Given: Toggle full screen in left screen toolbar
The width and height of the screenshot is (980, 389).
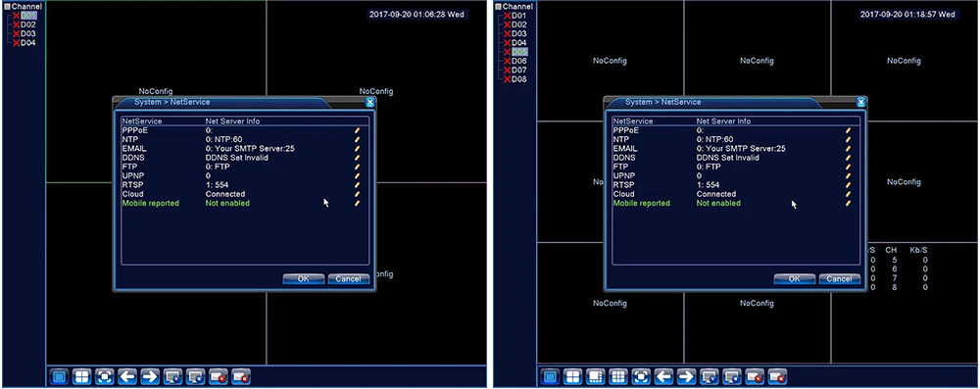Looking at the screenshot, I should click(x=105, y=376).
